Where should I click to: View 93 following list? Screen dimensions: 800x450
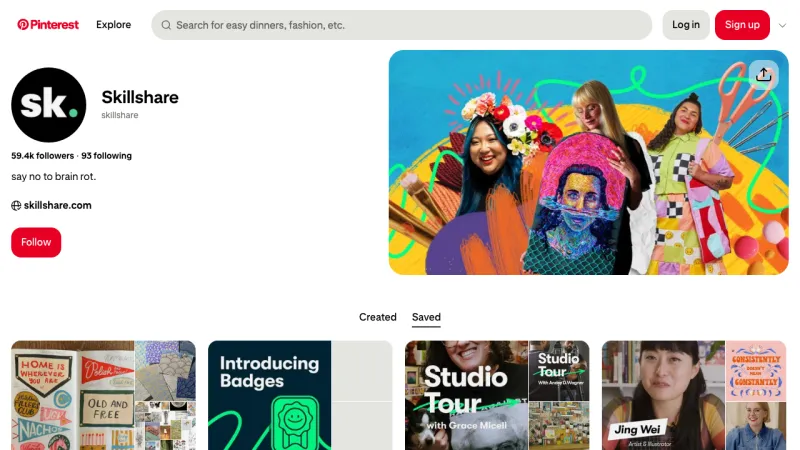click(x=106, y=156)
